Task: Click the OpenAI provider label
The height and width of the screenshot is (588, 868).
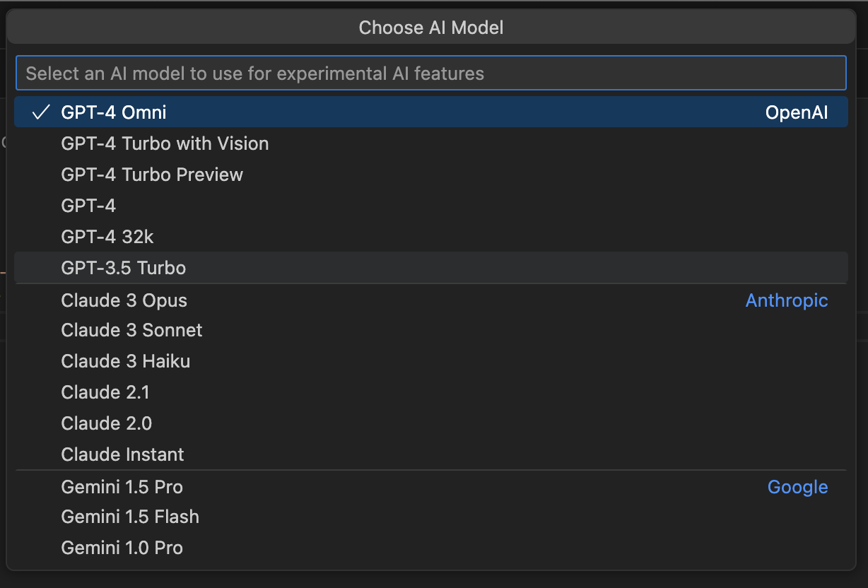Action: pos(797,111)
